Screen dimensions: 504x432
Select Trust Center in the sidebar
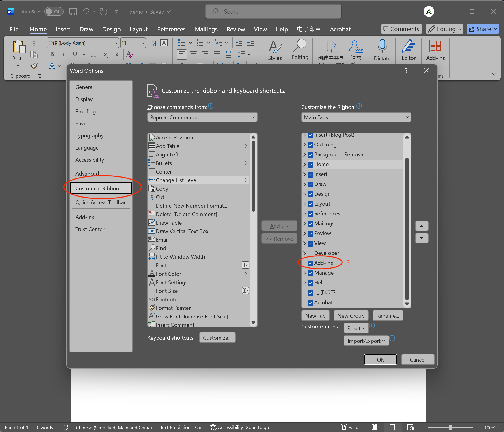[90, 229]
